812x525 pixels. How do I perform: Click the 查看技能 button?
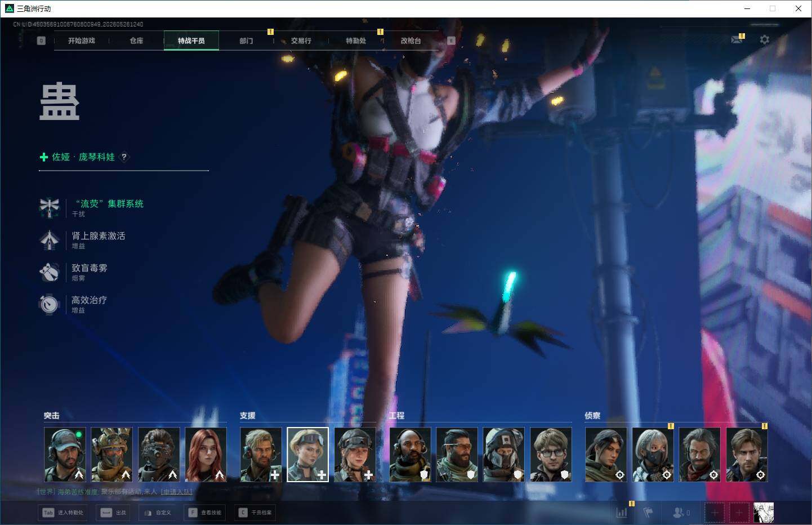pyautogui.click(x=205, y=513)
